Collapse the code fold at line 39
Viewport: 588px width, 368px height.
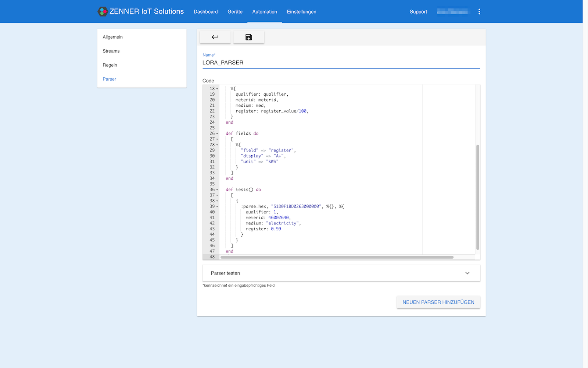(x=217, y=206)
